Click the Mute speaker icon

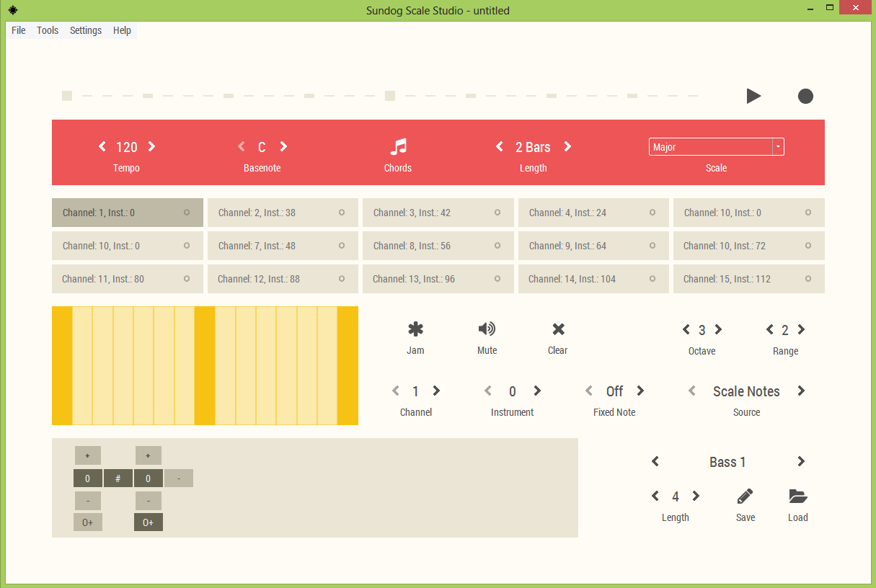487,329
